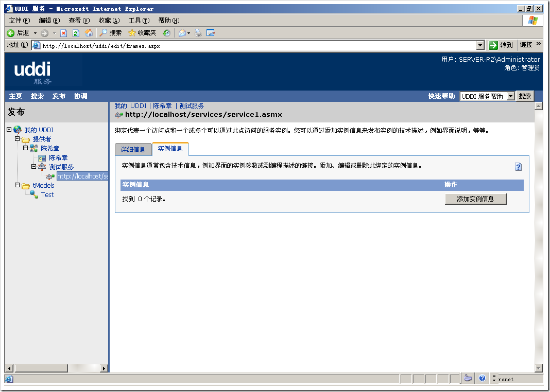Image resolution: width=550 pixels, height=392 pixels.
Task: Select the 测试服务 tree item
Action: [x=61, y=167]
